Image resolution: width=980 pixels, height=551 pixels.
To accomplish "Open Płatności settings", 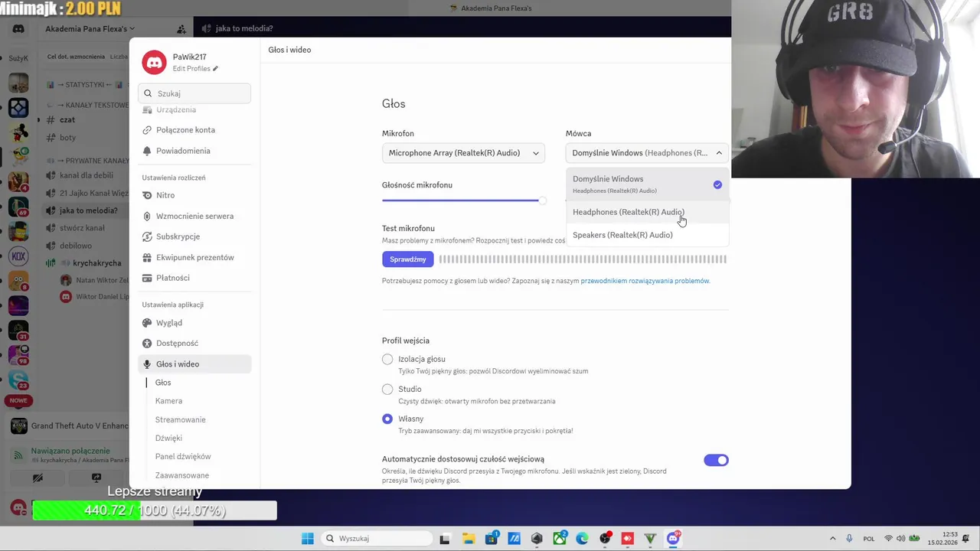I will click(x=194, y=278).
